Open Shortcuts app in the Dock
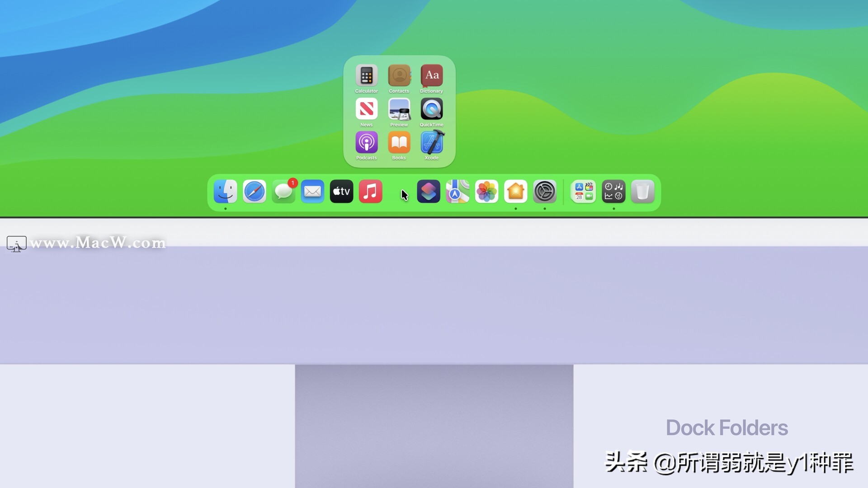The width and height of the screenshot is (868, 488). (x=429, y=192)
